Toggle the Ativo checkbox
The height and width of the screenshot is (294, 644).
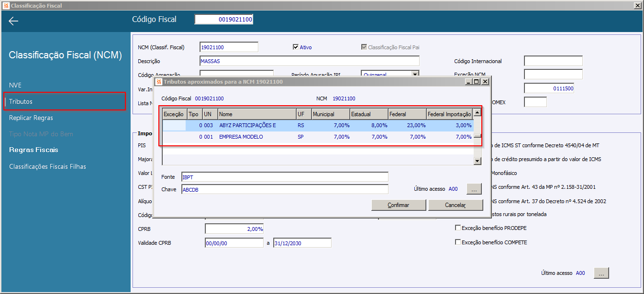click(x=296, y=47)
